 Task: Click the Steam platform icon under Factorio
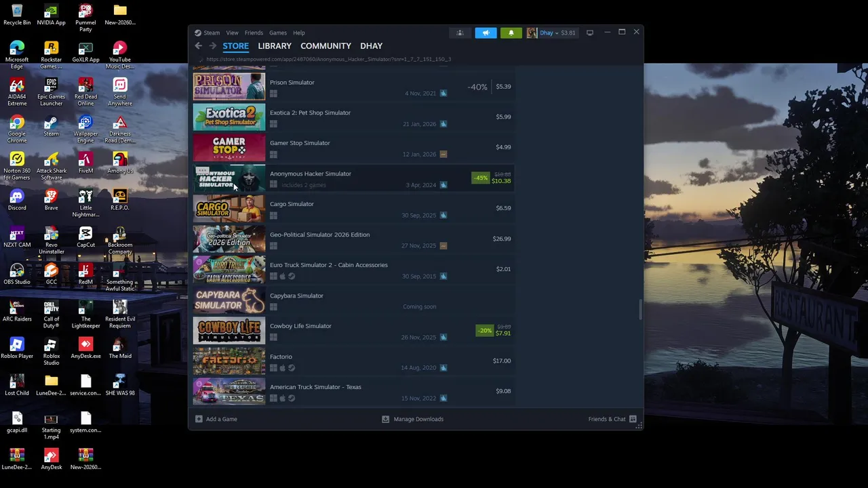pyautogui.click(x=292, y=368)
